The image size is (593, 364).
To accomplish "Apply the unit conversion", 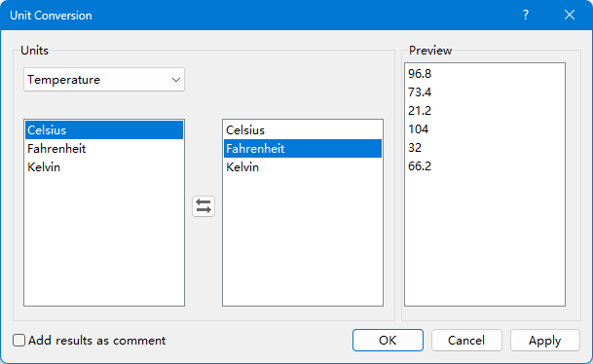I will pos(544,341).
